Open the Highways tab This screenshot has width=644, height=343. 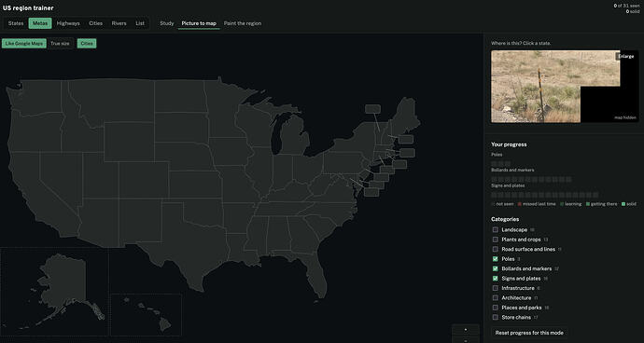click(68, 23)
